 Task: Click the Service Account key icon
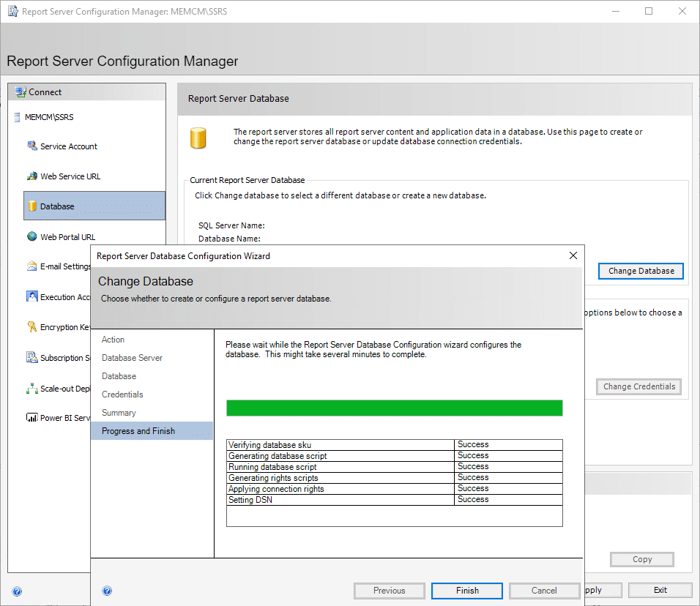pos(31,146)
